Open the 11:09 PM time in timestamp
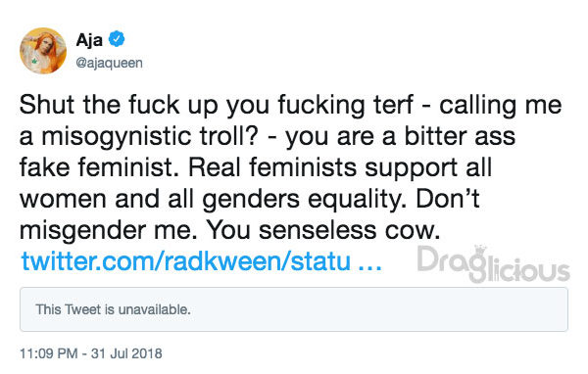Image resolution: width=588 pixels, height=374 pixels. pyautogui.click(x=49, y=353)
